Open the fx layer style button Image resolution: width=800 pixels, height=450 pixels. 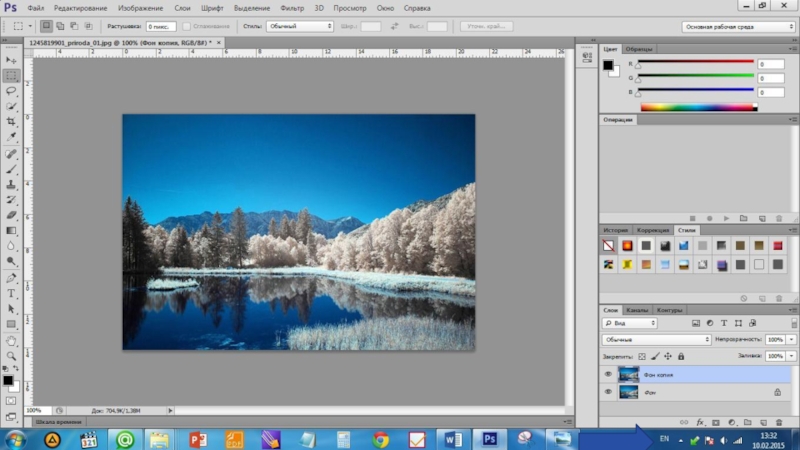point(700,423)
